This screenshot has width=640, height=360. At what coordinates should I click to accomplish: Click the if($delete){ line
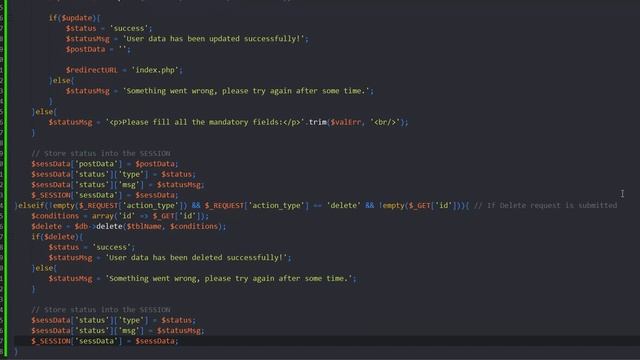57,237
